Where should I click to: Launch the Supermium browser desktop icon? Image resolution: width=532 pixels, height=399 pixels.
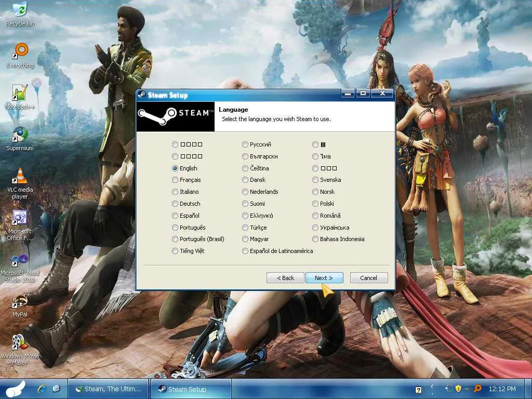(20, 139)
